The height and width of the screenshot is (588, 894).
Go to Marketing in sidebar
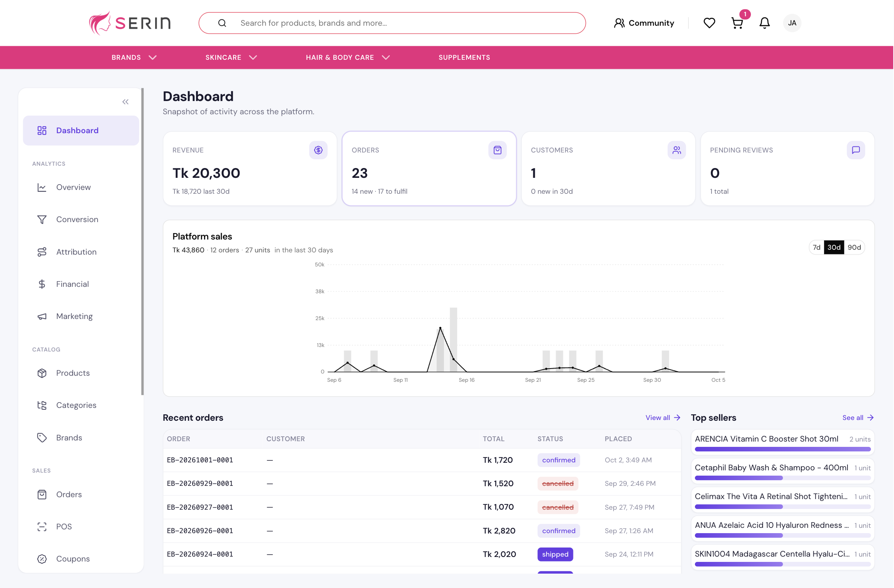(81, 316)
